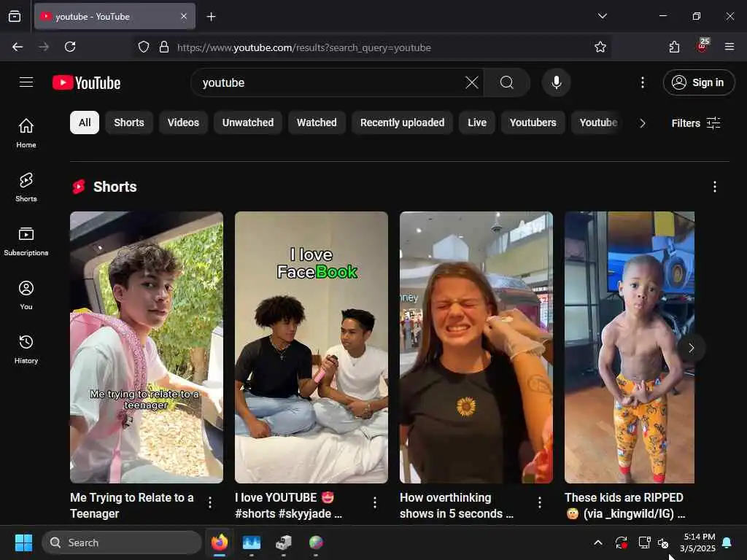747x560 pixels.
Task: Close the youtube - YouTube tab
Action: (x=184, y=16)
